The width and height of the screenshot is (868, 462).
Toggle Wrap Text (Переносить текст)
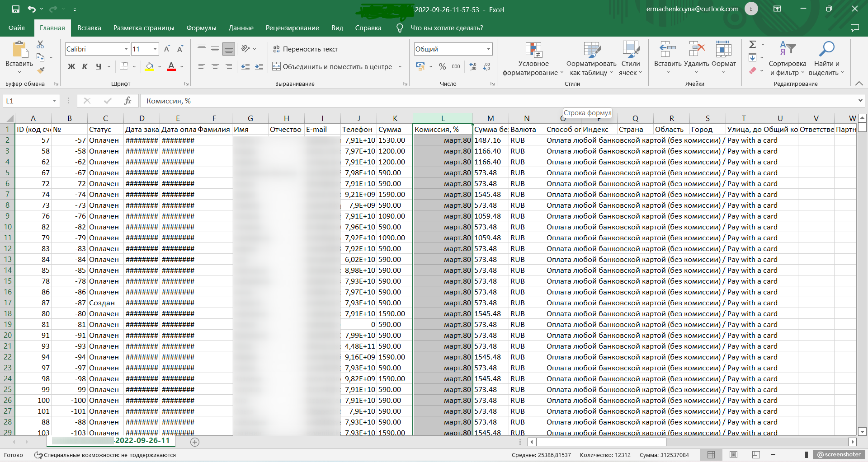(x=306, y=49)
